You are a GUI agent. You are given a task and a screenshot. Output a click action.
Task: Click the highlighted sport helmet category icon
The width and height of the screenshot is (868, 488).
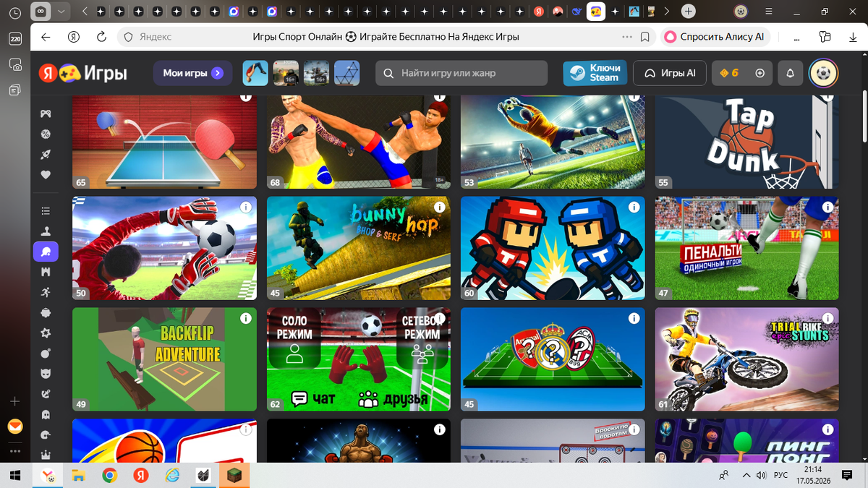pos(46,252)
